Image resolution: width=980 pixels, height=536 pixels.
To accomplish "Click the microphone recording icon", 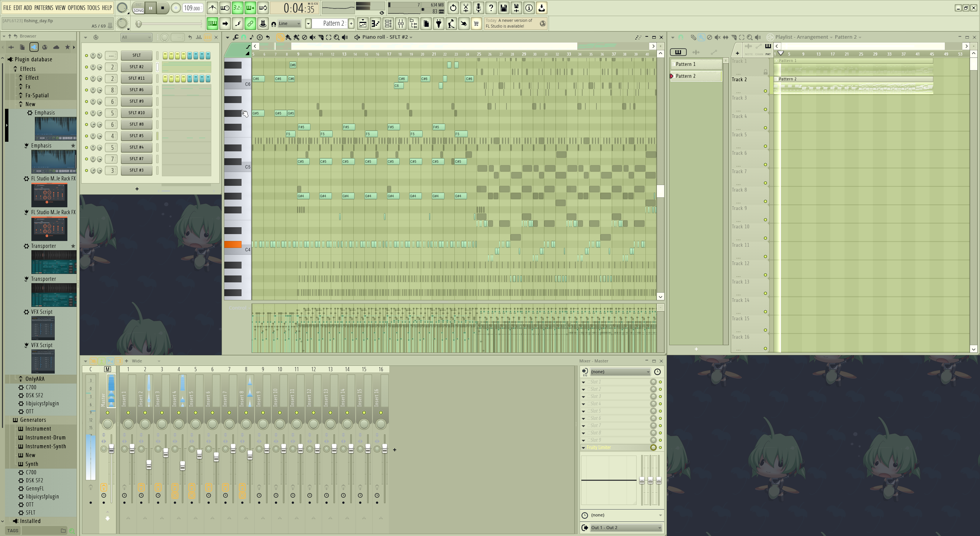I will pyautogui.click(x=478, y=8).
